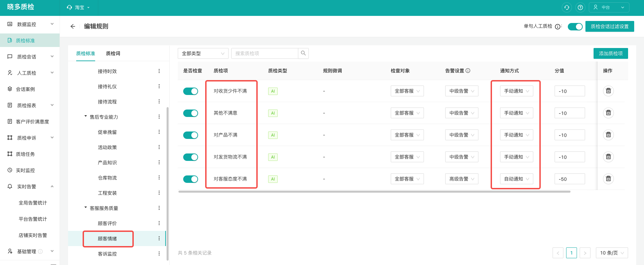Click the 搜索质检项 search field

coord(265,53)
